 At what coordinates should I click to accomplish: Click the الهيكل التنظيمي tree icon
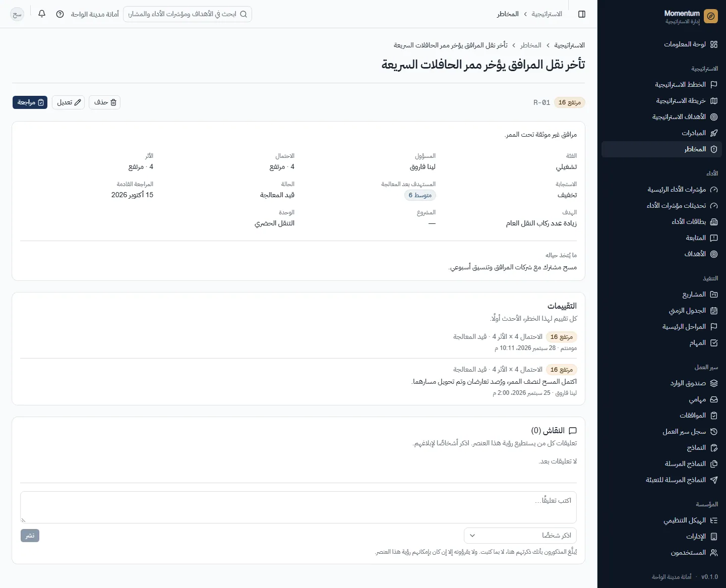tap(713, 520)
